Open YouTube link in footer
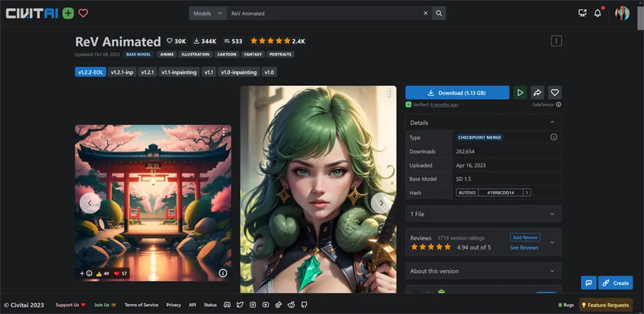The image size is (644, 314). [265, 305]
